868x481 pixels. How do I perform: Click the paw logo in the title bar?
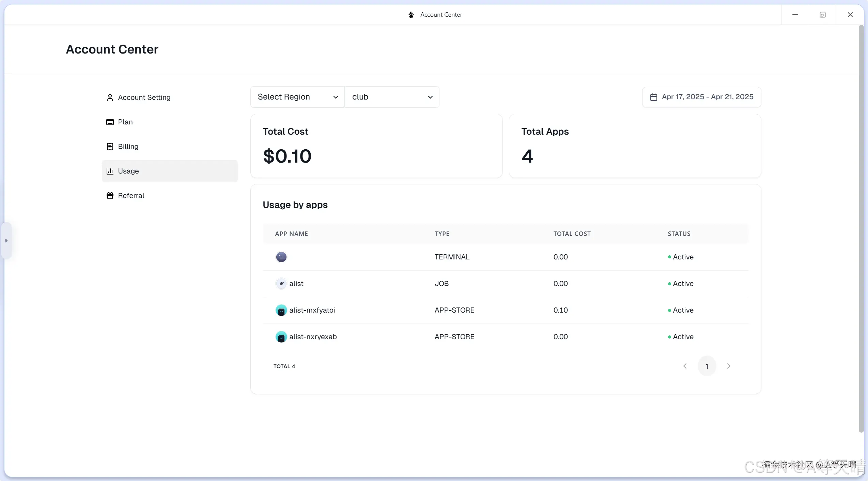[x=411, y=15]
